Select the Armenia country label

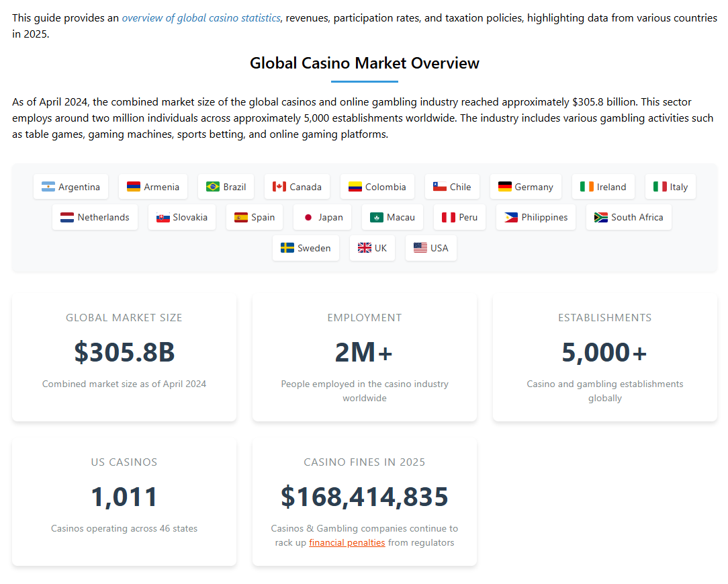tap(162, 187)
